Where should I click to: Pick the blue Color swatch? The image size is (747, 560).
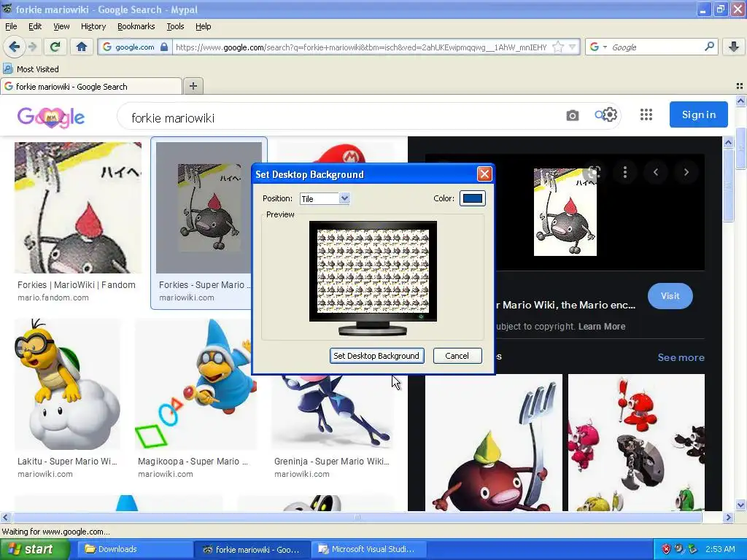click(472, 198)
